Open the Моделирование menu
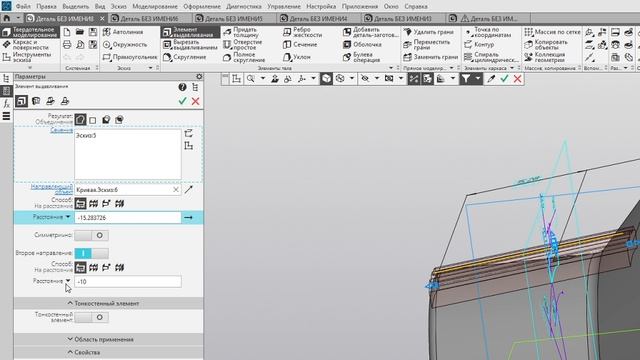This screenshot has height=360, width=640. pos(155,7)
